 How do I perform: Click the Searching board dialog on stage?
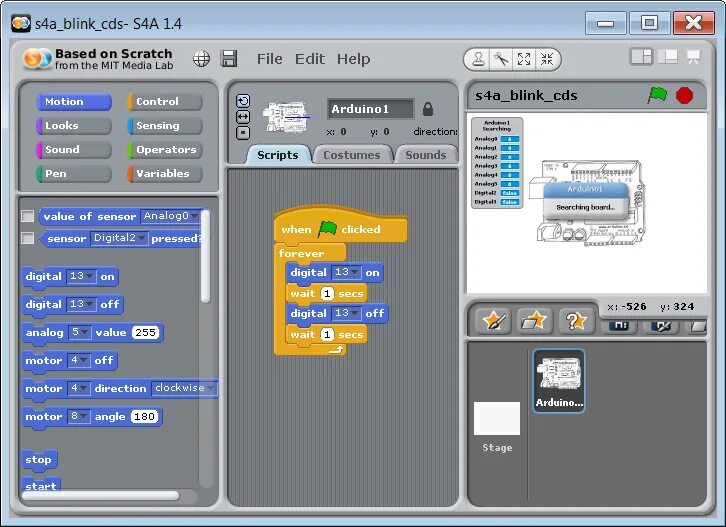tap(586, 200)
